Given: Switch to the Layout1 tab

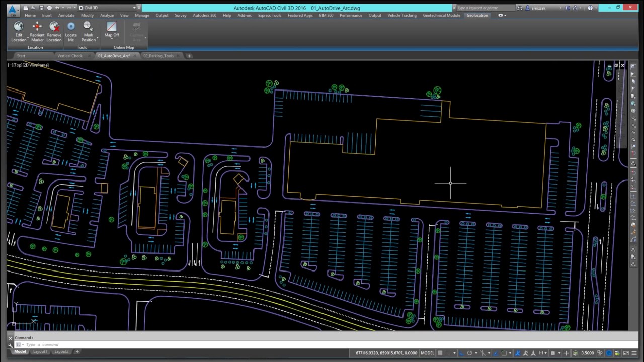Looking at the screenshot, I should coord(40,352).
